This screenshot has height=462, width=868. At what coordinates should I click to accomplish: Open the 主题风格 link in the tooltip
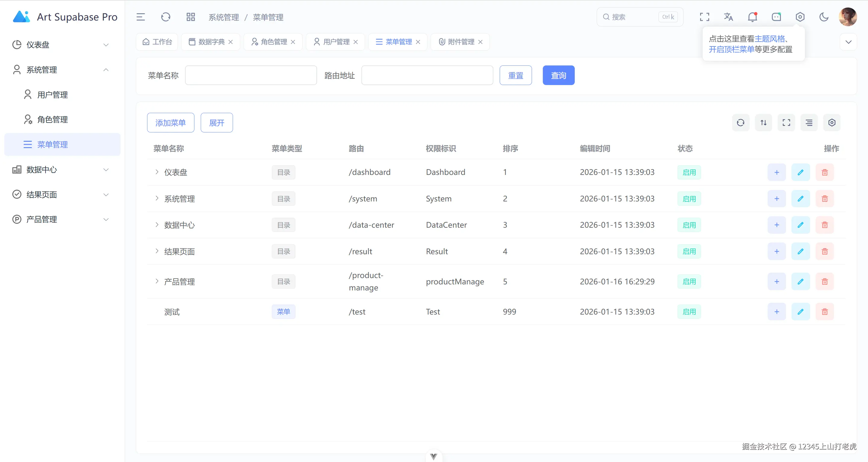pyautogui.click(x=770, y=39)
